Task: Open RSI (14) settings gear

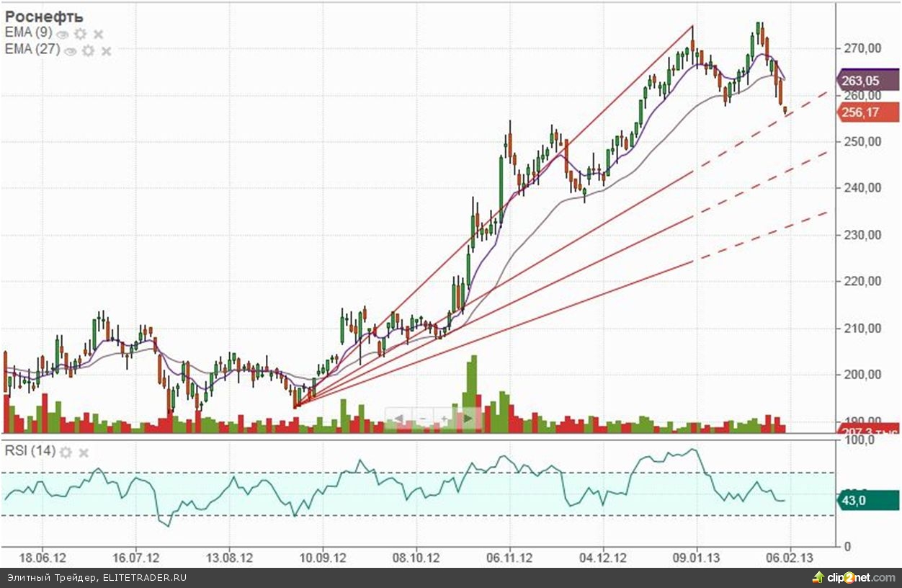Action: coord(66,453)
